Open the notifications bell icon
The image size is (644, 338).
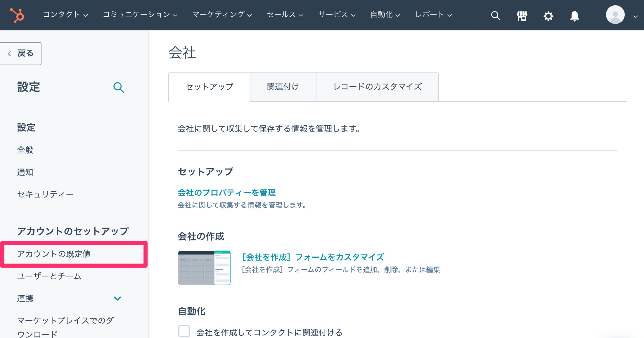coord(574,16)
